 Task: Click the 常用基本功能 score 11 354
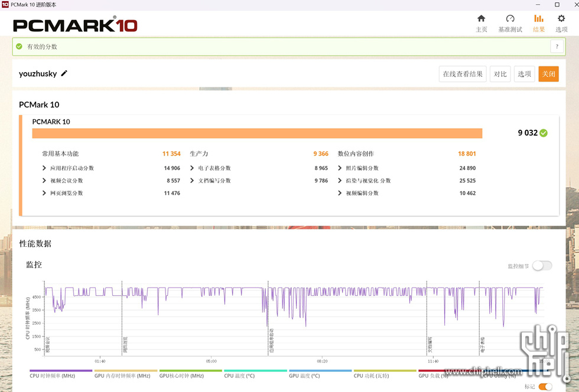(171, 153)
